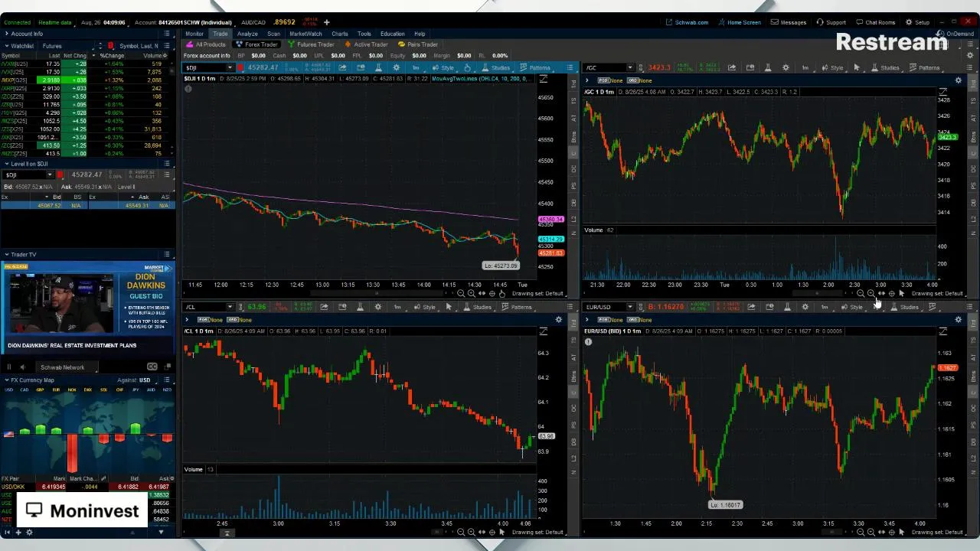The width and height of the screenshot is (980, 551).
Task: Open Studies on the /GC chart
Action: 885,67
